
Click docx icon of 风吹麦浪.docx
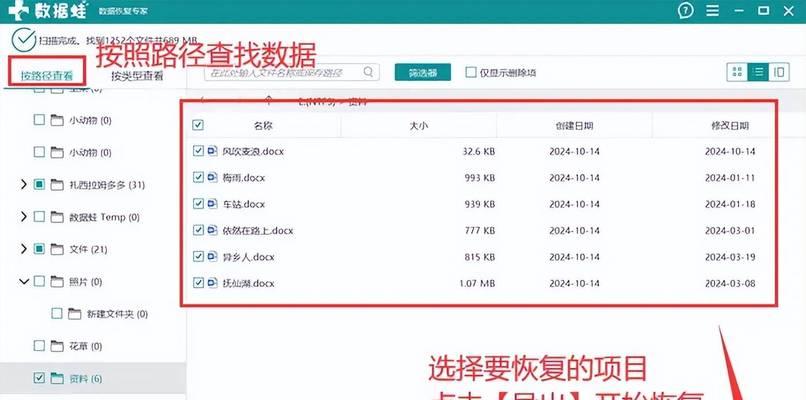(x=213, y=151)
